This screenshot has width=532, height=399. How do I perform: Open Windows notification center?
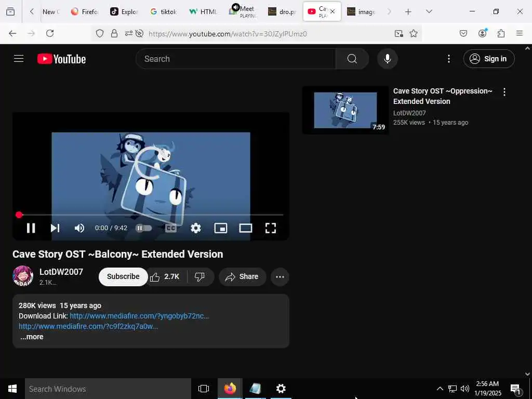click(516, 389)
